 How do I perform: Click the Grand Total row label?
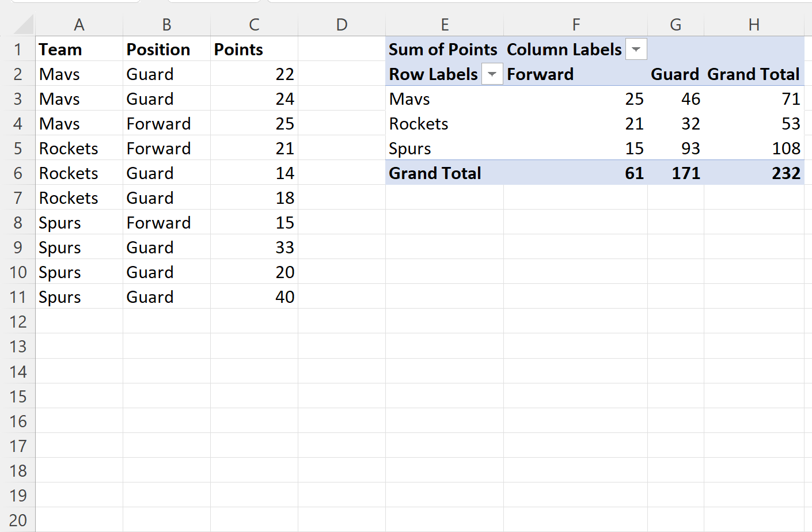pos(445,173)
